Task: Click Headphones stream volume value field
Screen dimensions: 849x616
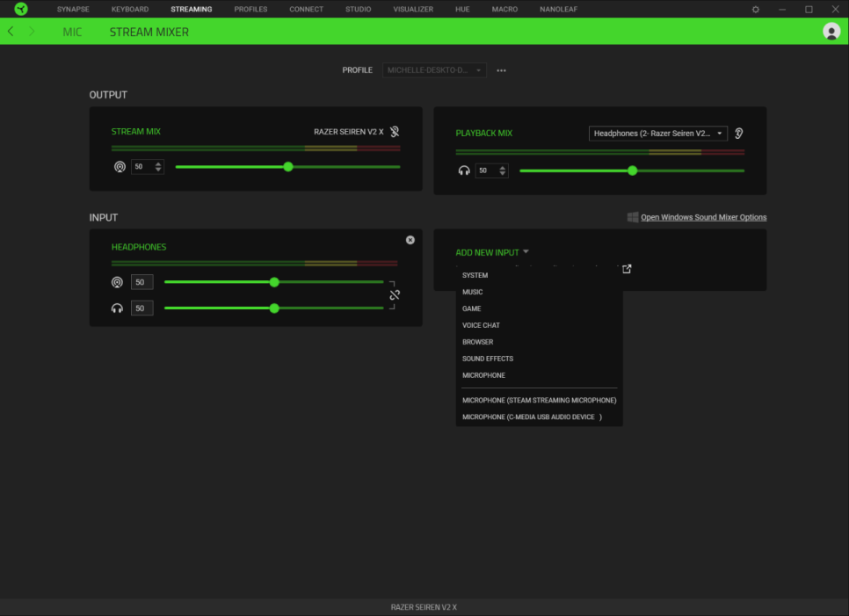Action: 141,282
